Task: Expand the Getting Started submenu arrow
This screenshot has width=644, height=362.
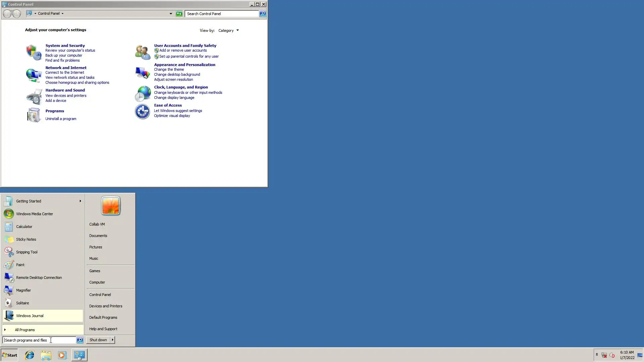Action: [x=80, y=201]
